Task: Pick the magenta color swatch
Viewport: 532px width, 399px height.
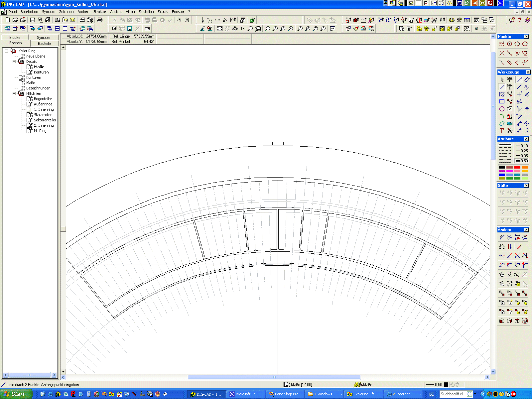Action: [x=509, y=171]
